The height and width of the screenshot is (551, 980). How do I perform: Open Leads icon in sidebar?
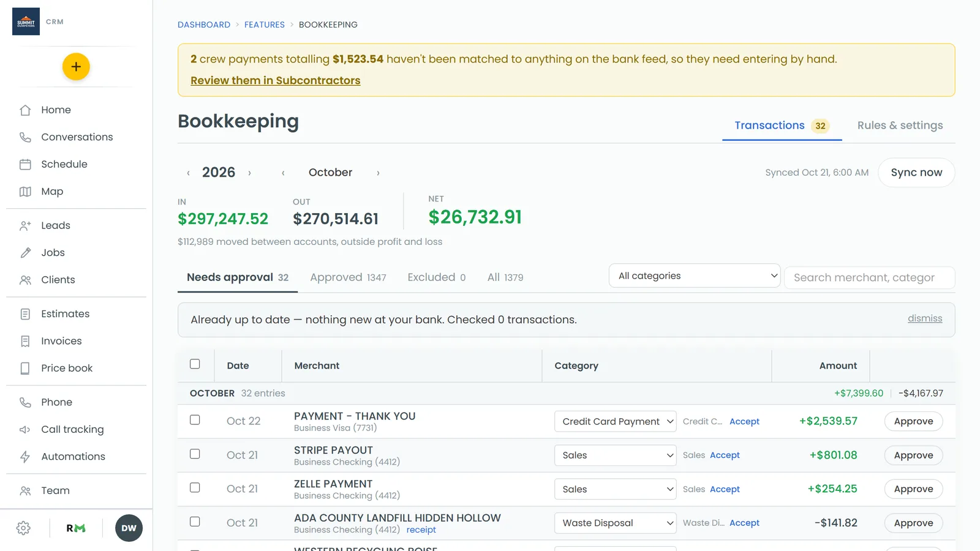click(x=25, y=225)
